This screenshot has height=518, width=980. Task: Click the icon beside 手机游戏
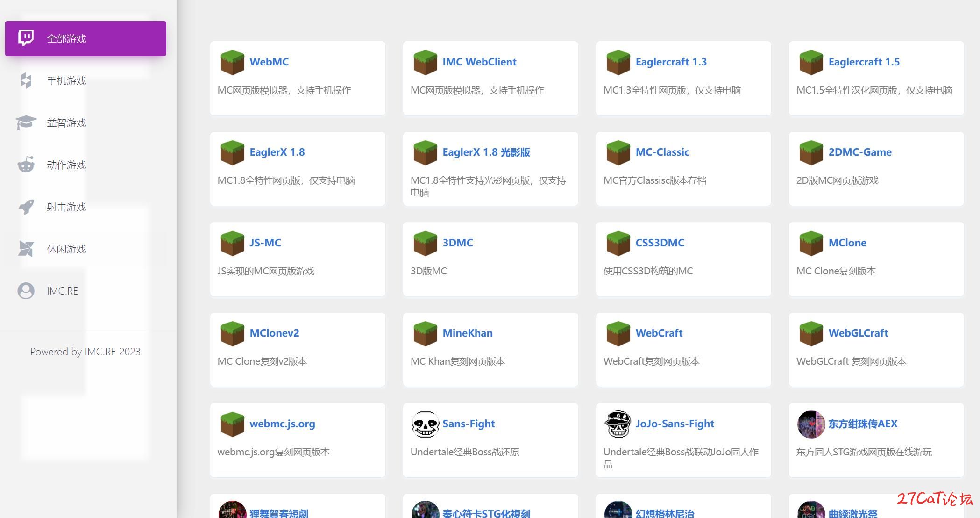[26, 80]
